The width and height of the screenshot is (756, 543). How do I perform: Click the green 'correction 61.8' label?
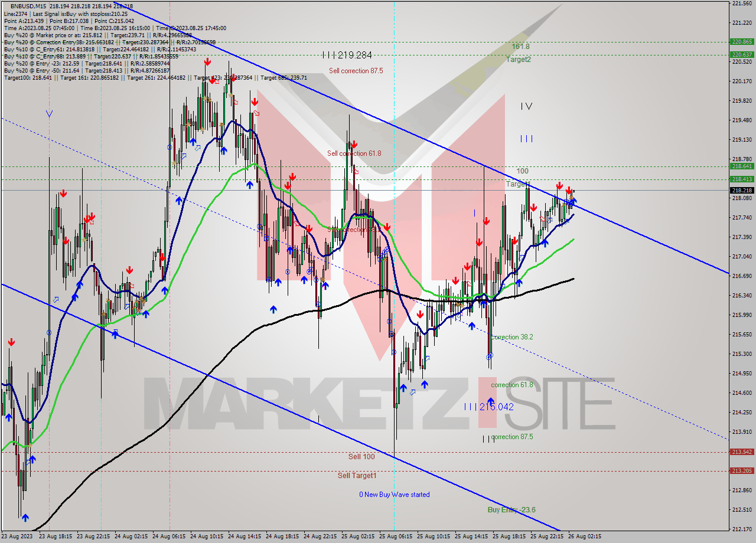(512, 385)
